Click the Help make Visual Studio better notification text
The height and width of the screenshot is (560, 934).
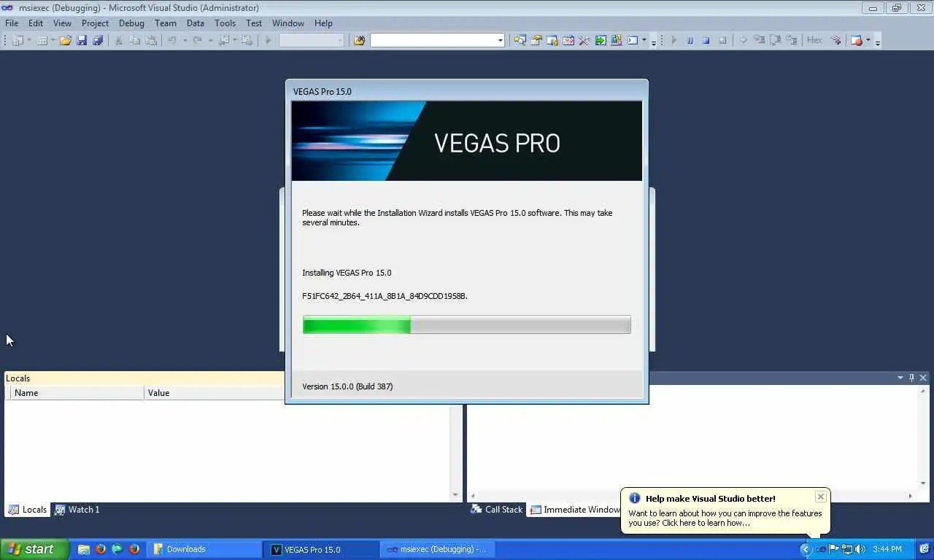[x=725, y=518]
